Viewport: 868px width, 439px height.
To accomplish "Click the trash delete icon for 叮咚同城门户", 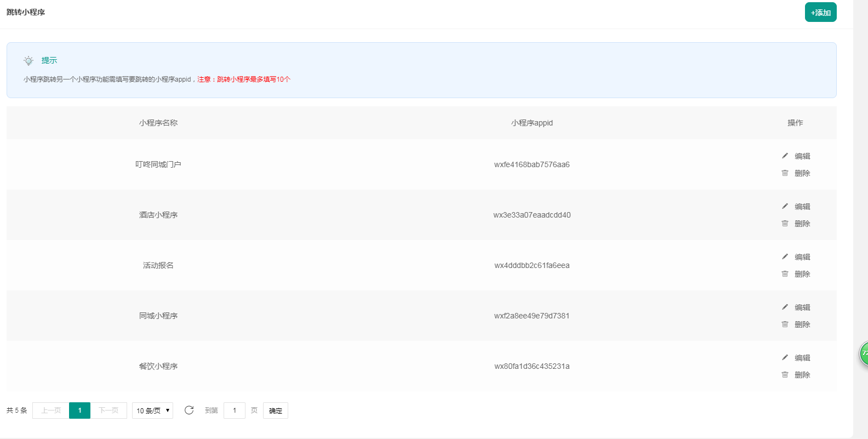I will [x=785, y=173].
